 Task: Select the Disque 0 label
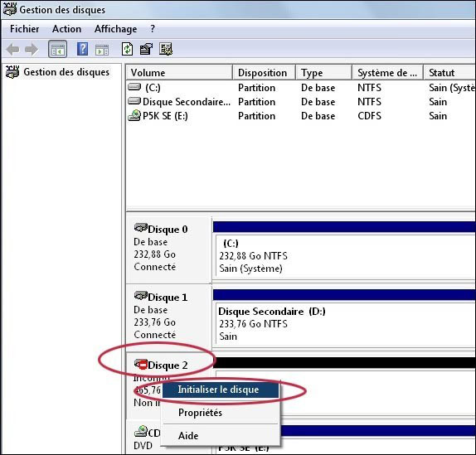pyautogui.click(x=168, y=230)
